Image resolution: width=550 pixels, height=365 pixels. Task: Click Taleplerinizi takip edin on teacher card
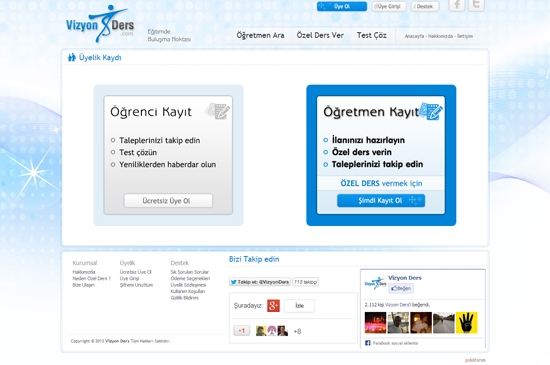coord(377,164)
